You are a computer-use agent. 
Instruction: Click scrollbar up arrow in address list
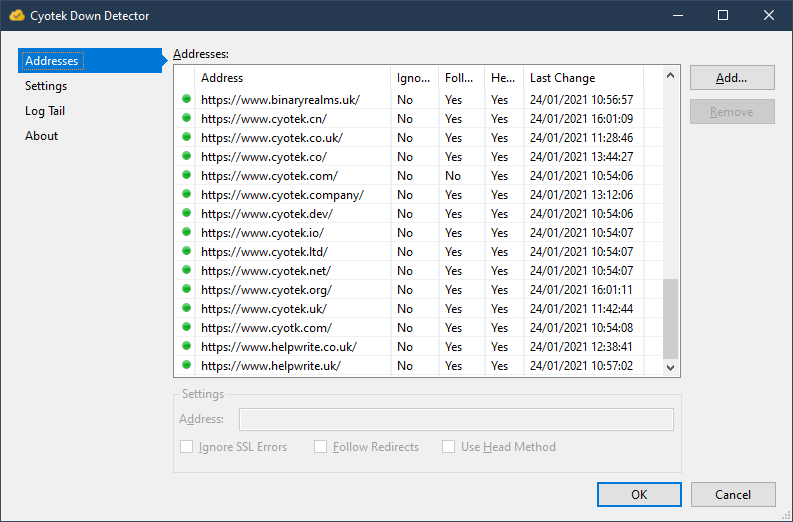pyautogui.click(x=671, y=75)
